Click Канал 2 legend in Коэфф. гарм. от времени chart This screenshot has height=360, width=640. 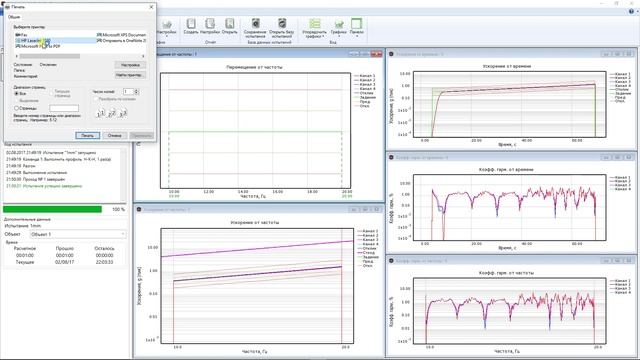click(620, 181)
